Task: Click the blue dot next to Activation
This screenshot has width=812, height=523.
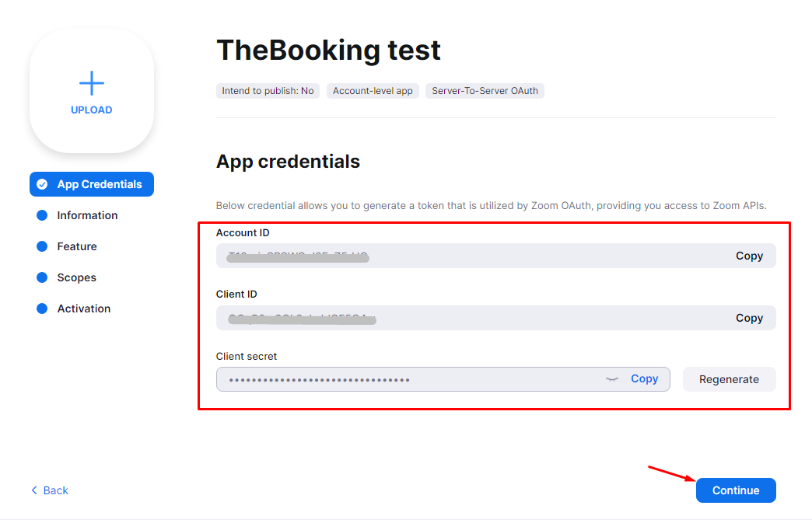Action: click(42, 309)
